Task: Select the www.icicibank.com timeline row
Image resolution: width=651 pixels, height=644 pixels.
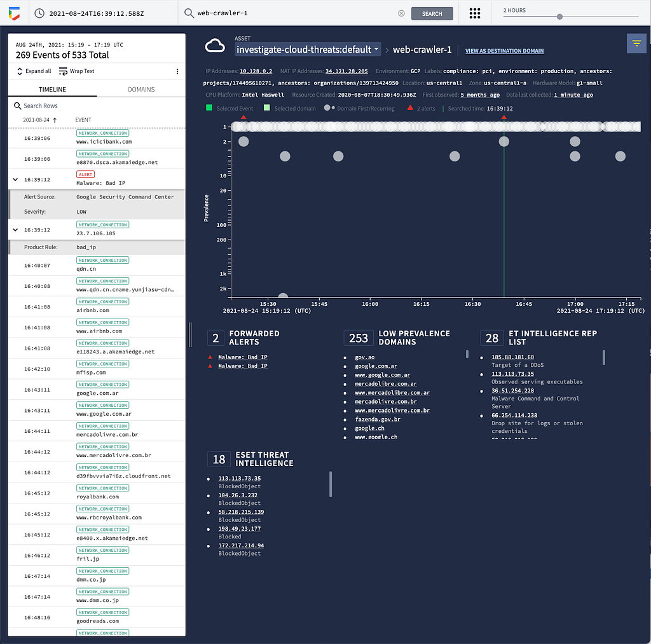Action: [97, 138]
